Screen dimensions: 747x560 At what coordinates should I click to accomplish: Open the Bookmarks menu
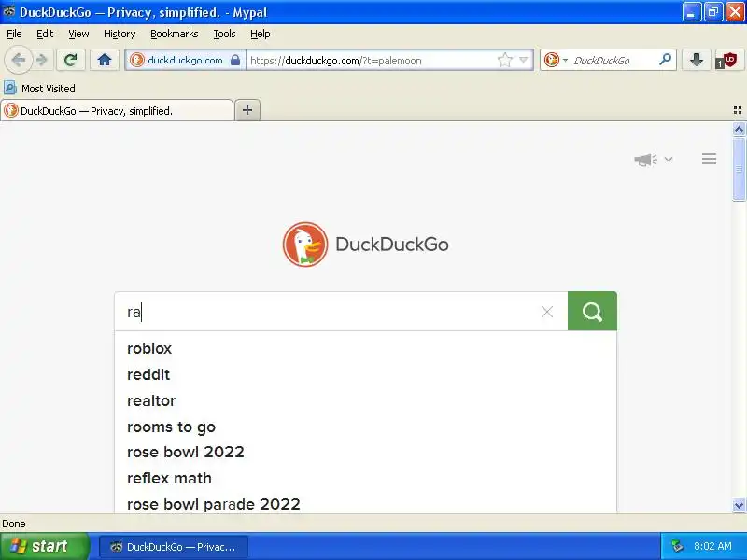175,34
